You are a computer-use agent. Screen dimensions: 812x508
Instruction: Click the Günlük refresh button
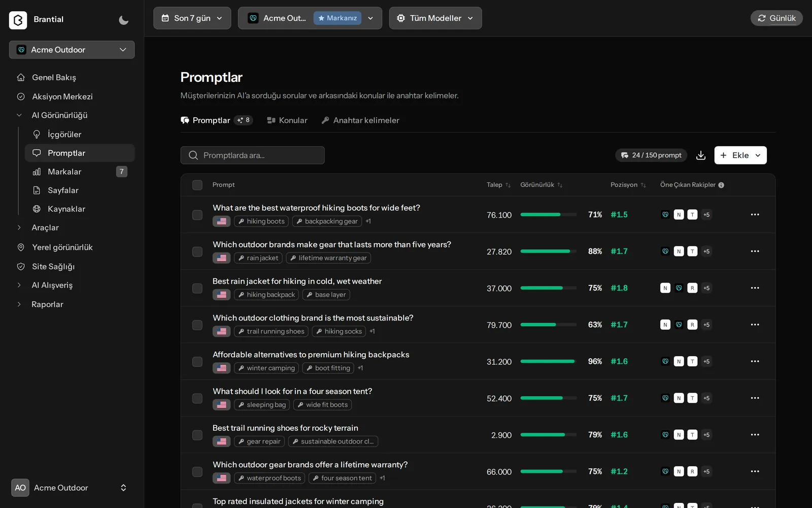coord(776,18)
